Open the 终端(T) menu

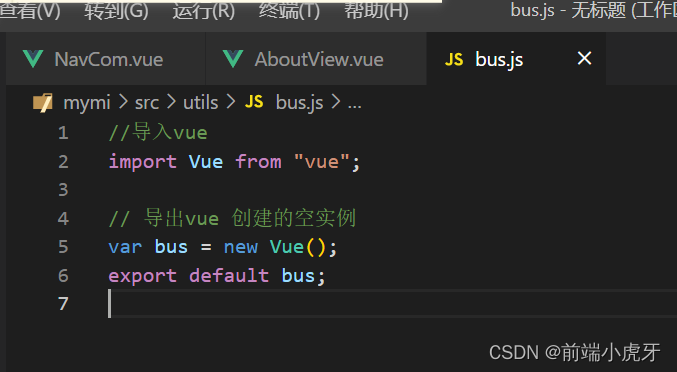[289, 10]
